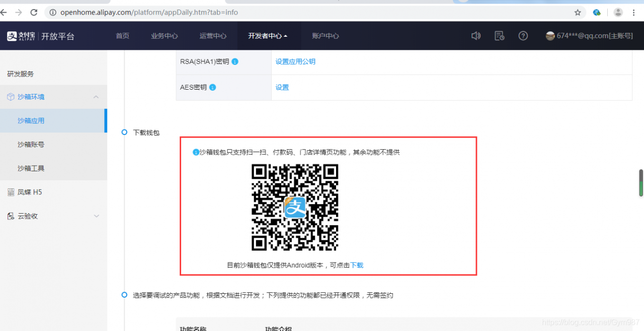Open the 账户中心 menu
The width and height of the screenshot is (644, 331).
326,36
